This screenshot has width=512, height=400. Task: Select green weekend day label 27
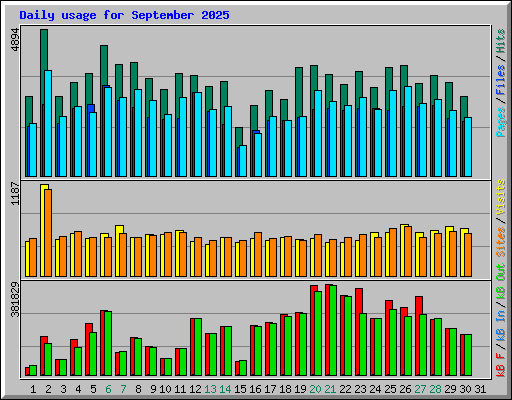click(420, 389)
